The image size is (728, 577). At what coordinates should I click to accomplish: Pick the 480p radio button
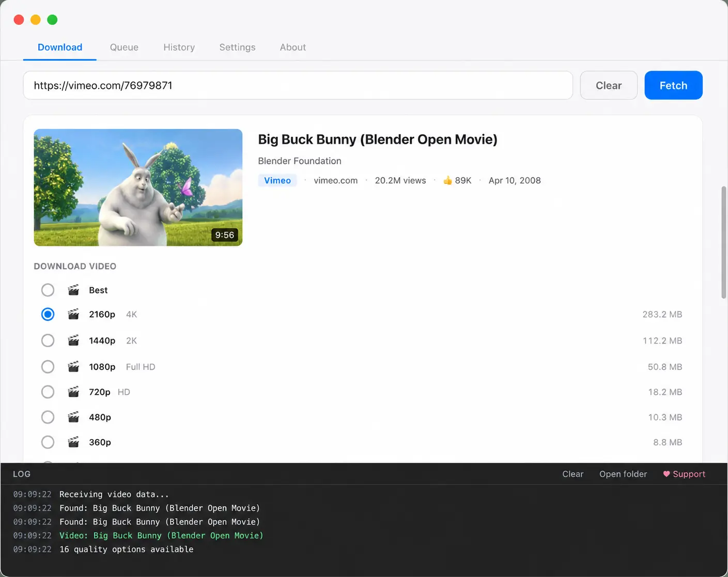tap(48, 417)
